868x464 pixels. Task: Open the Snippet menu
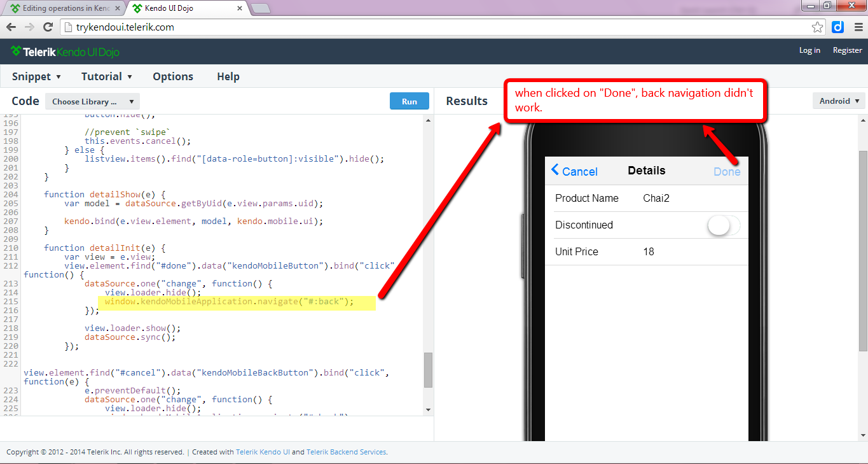click(36, 76)
